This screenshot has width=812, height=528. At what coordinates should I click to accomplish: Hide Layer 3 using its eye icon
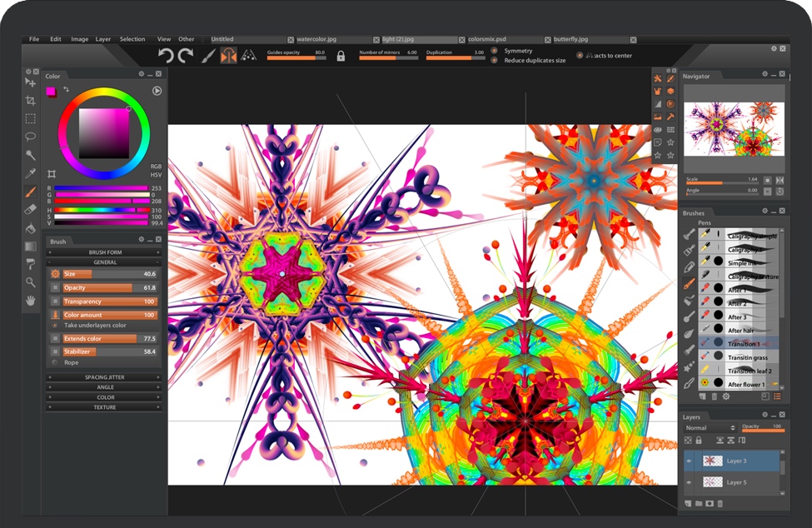coord(689,461)
